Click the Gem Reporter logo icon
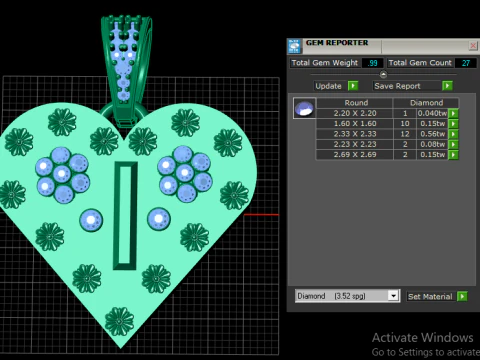Viewport: 480px width, 360px height. (294, 46)
